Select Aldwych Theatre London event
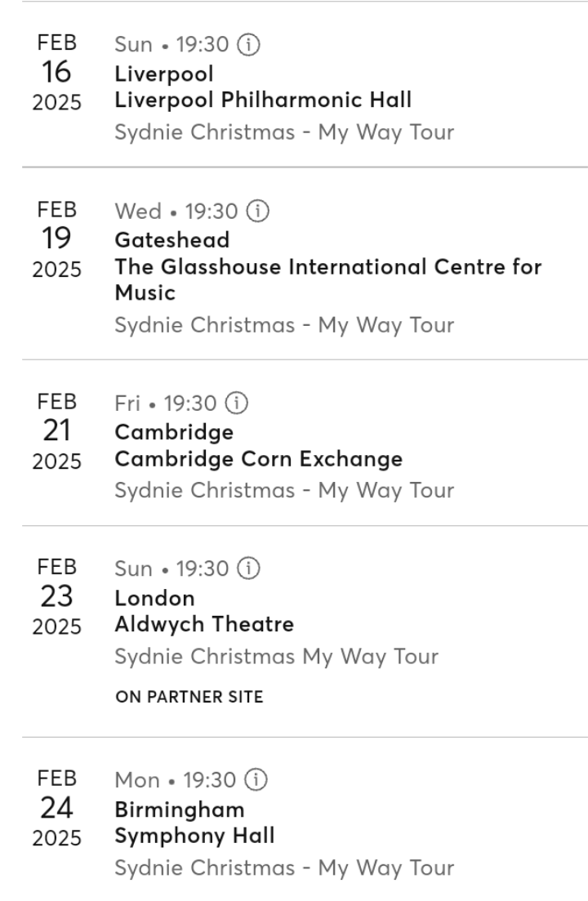Screen dimensions: 588x901 click(204, 625)
